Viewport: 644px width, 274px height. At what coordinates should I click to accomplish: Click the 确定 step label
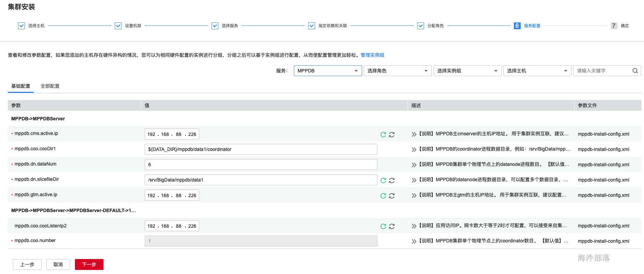tap(625, 26)
